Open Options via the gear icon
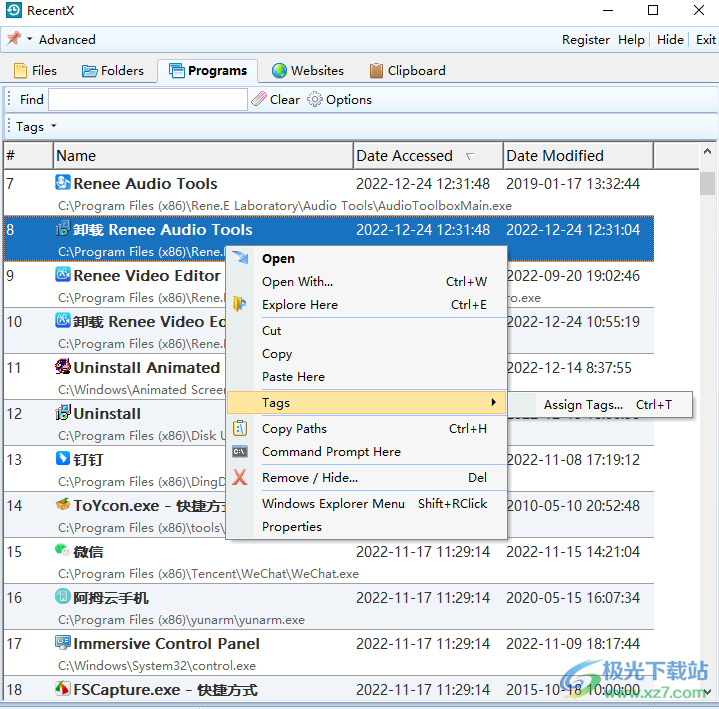This screenshot has height=709, width=719. coord(315,99)
